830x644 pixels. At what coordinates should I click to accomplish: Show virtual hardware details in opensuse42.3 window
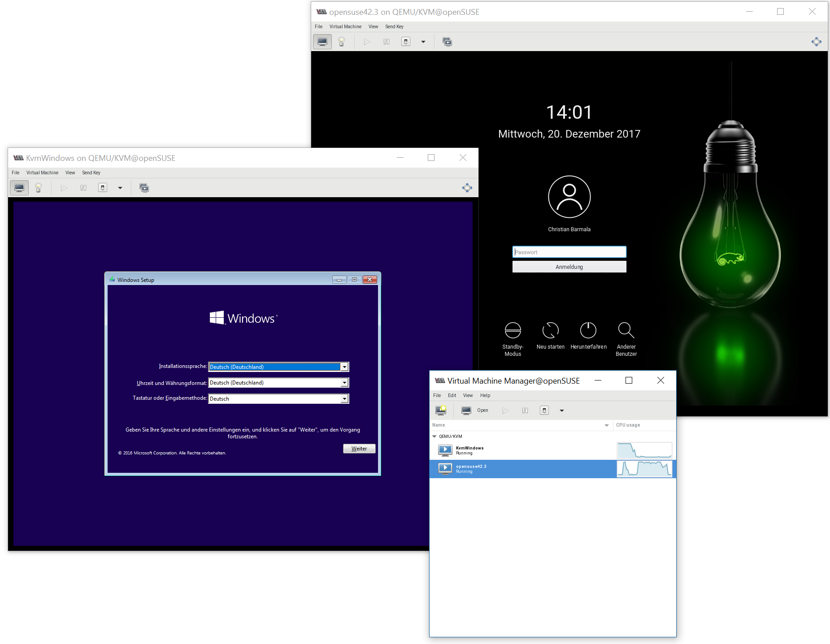click(342, 42)
